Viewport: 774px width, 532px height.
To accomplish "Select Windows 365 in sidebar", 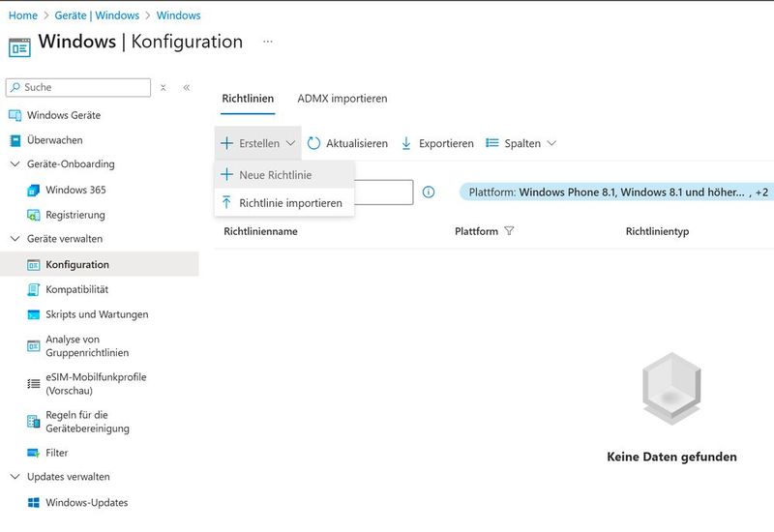I will [75, 190].
